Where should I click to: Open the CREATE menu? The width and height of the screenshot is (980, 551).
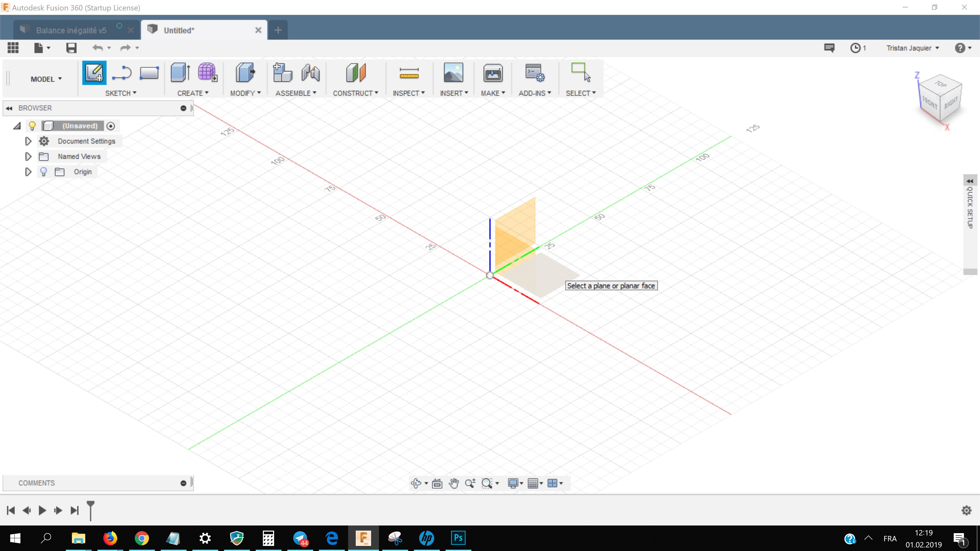(193, 93)
